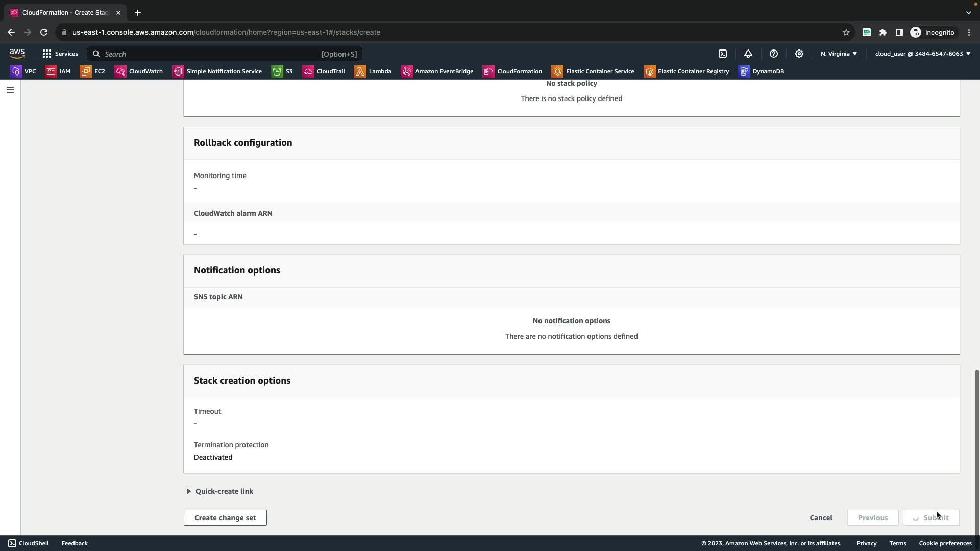Open the S3 shortcut in favorites bar

[x=282, y=71]
